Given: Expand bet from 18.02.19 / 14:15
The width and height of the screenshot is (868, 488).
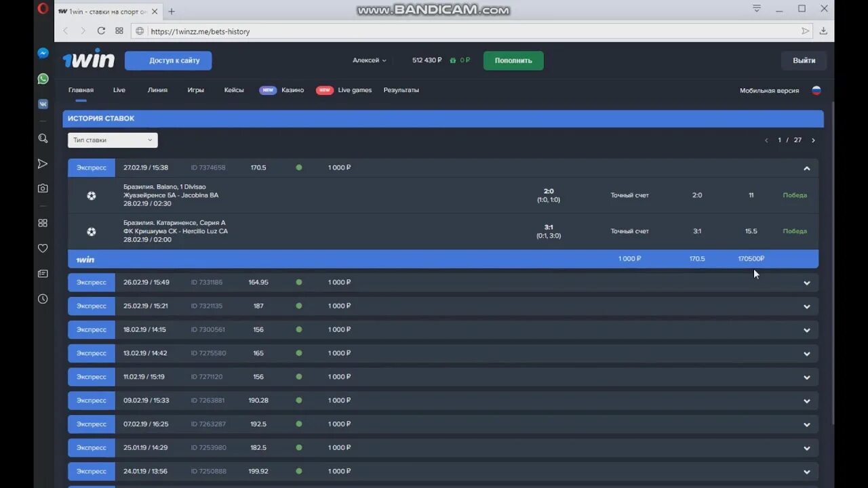Looking at the screenshot, I should 806,330.
